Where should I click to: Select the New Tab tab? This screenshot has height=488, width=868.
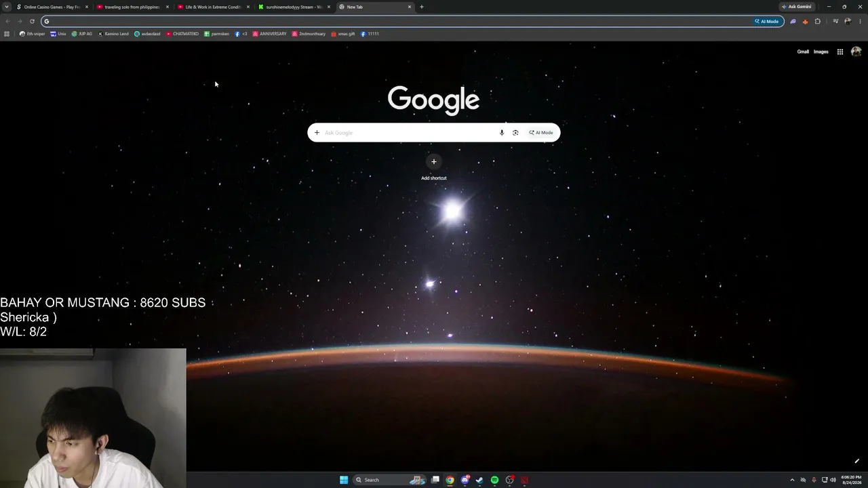point(374,7)
